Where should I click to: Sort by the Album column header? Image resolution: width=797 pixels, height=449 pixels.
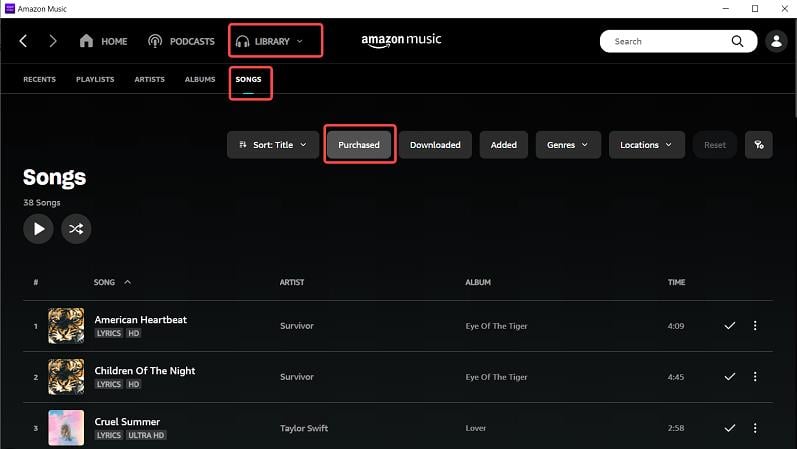(478, 282)
